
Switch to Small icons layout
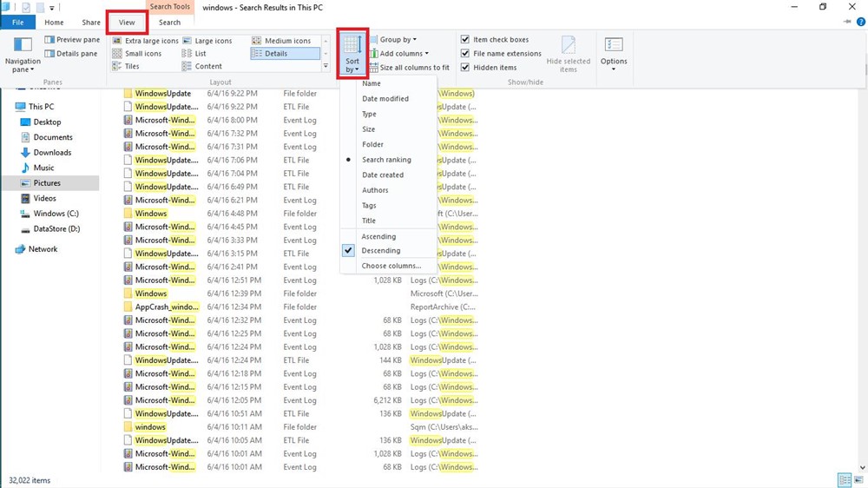pyautogui.click(x=137, y=54)
